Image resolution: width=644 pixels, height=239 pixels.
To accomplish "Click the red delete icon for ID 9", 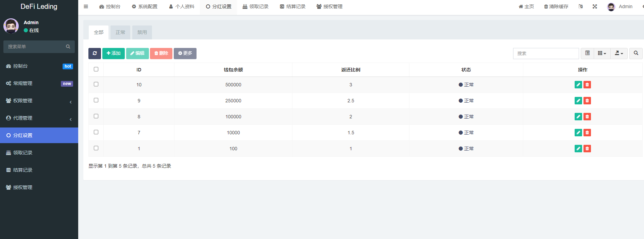I will click(587, 101).
